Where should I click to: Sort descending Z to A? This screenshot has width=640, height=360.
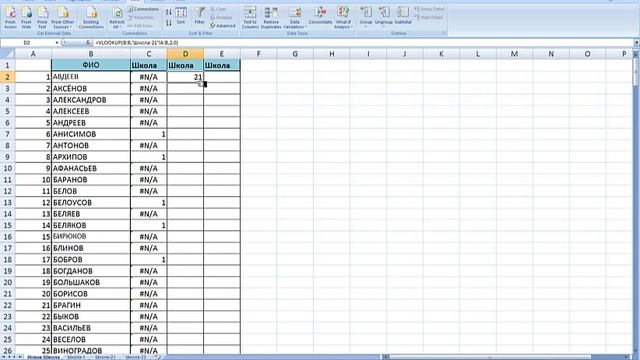pos(169,23)
